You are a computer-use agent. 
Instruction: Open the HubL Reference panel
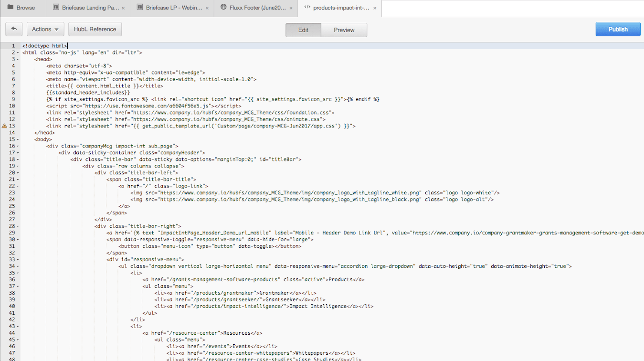tap(95, 29)
